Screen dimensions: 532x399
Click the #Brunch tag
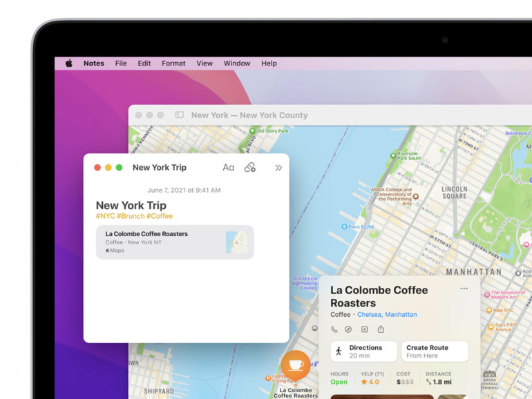coord(131,216)
